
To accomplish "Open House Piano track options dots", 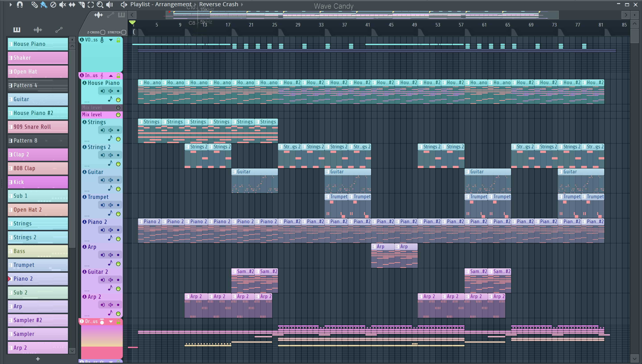I will [x=87, y=102].
